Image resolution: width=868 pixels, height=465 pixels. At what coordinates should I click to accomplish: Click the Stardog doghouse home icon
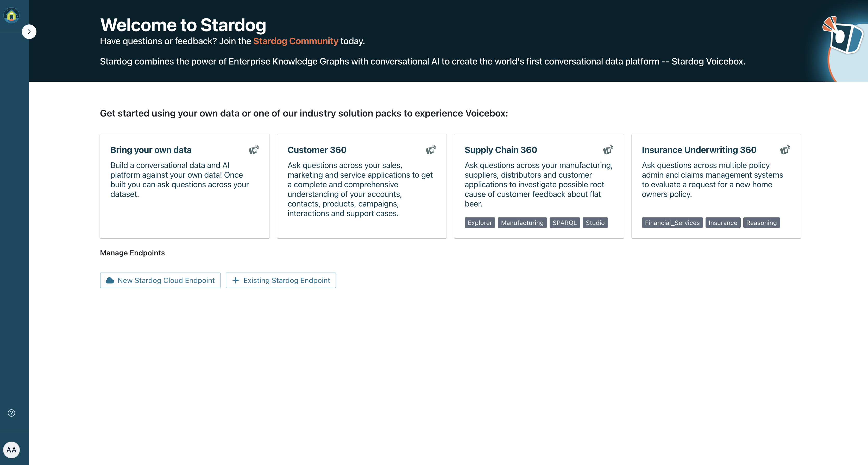click(x=11, y=15)
